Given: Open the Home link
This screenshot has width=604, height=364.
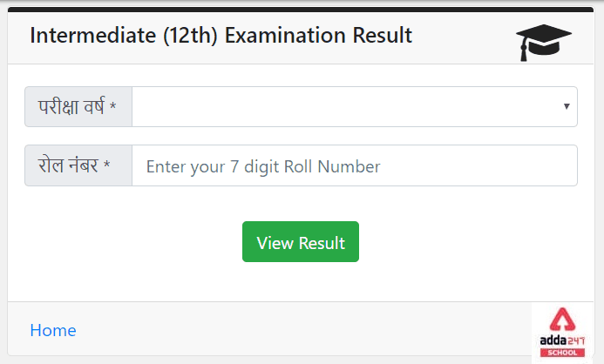Looking at the screenshot, I should (53, 330).
